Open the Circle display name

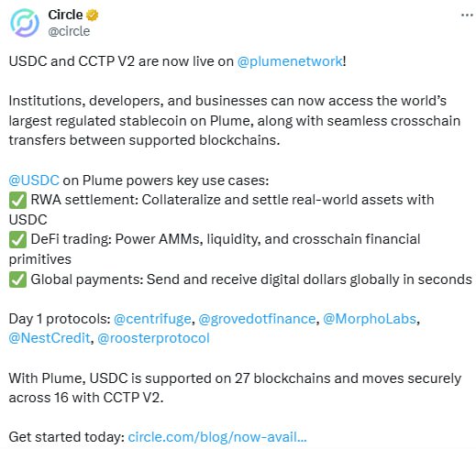tap(65, 15)
